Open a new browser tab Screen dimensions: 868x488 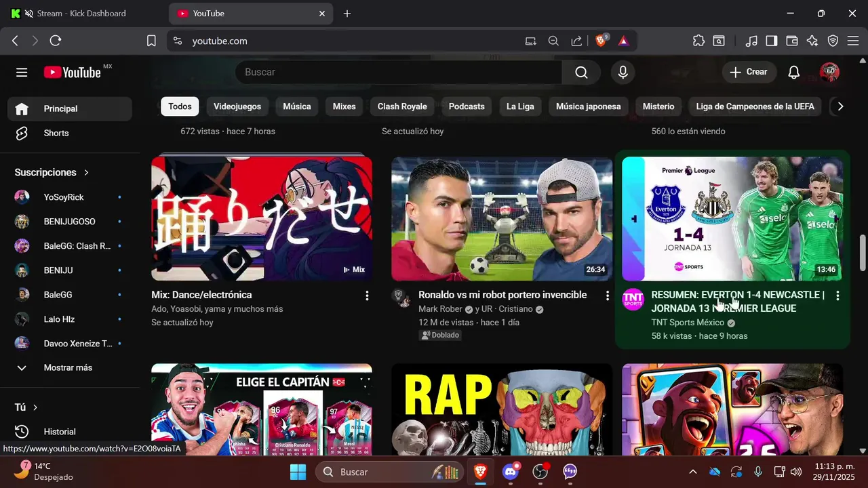347,14
